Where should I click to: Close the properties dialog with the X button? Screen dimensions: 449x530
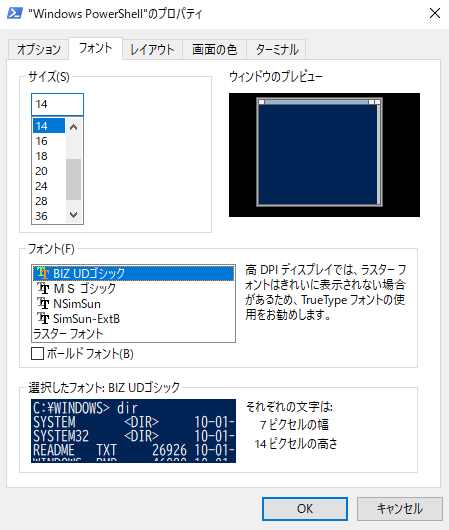[435, 14]
